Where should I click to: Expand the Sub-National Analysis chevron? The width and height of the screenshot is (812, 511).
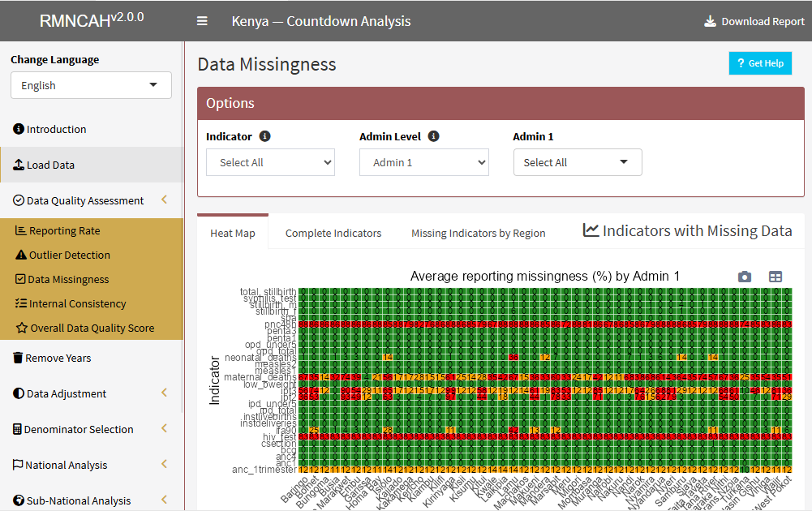pyautogui.click(x=165, y=500)
